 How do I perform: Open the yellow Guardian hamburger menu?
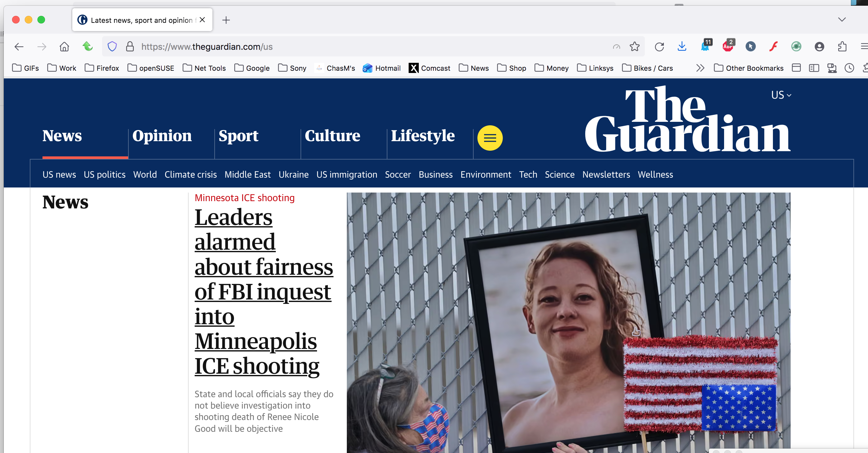pos(490,138)
